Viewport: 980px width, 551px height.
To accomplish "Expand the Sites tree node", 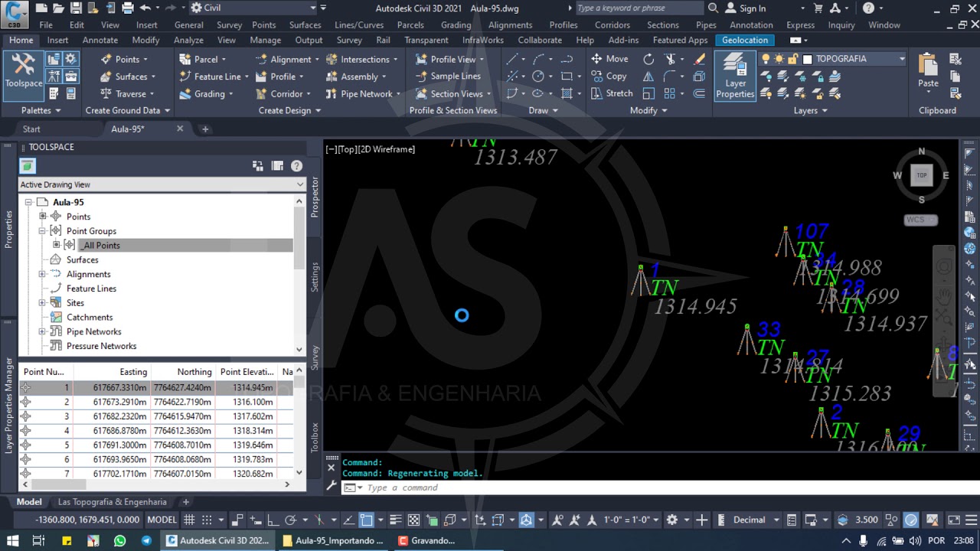I will [x=42, y=303].
